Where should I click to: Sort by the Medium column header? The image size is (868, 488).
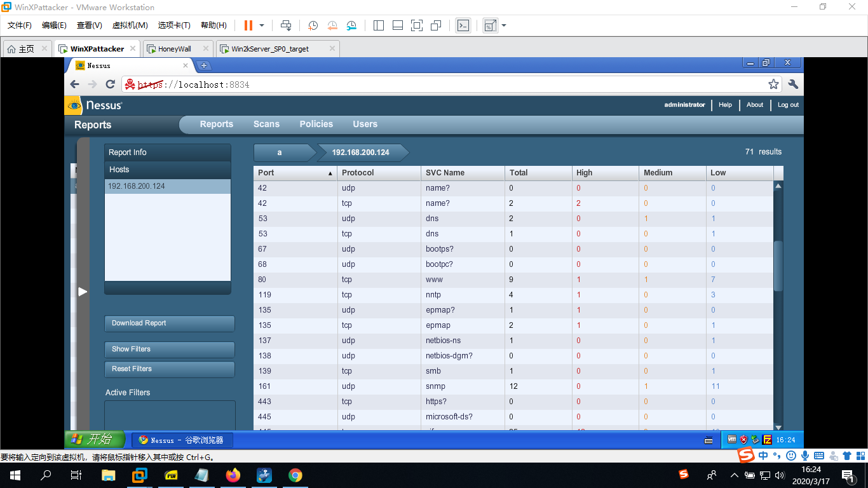(672, 173)
